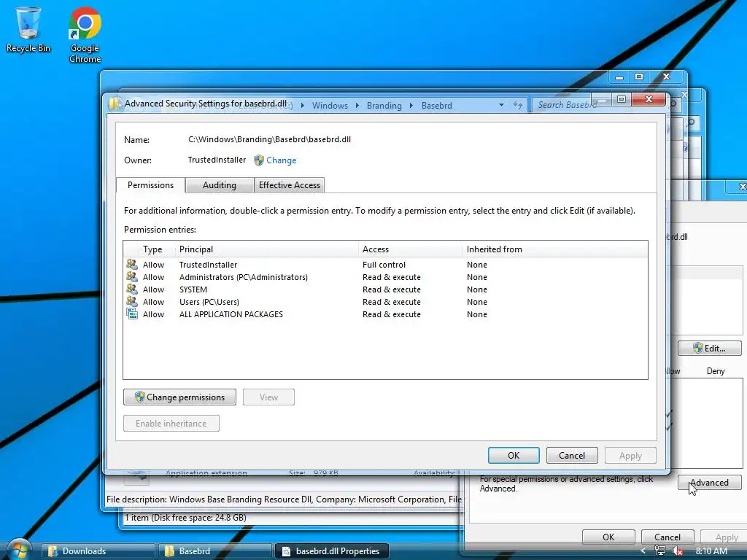This screenshot has width=747, height=560.
Task: Select the ALL APPLICATION PACKAGES entry
Action: click(x=385, y=314)
